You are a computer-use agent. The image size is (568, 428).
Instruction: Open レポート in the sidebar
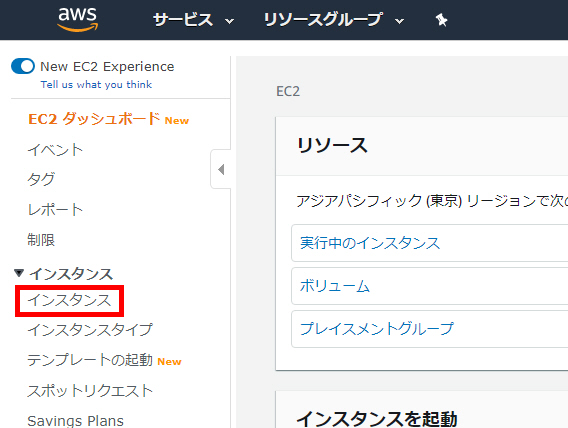point(55,210)
